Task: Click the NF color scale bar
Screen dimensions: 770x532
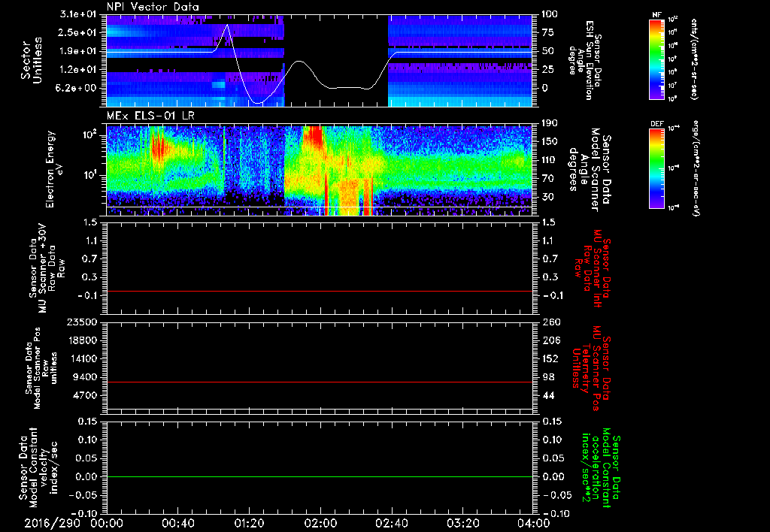Action: click(x=656, y=59)
